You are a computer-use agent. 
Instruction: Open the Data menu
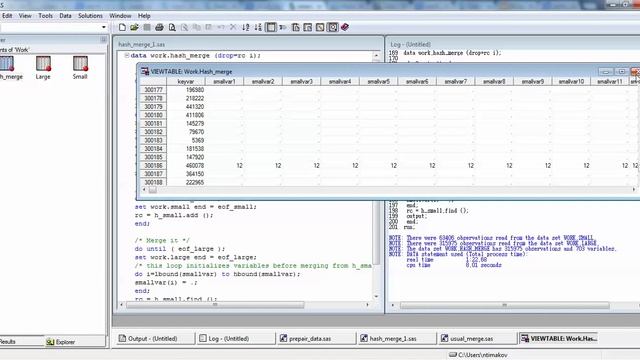tap(65, 16)
